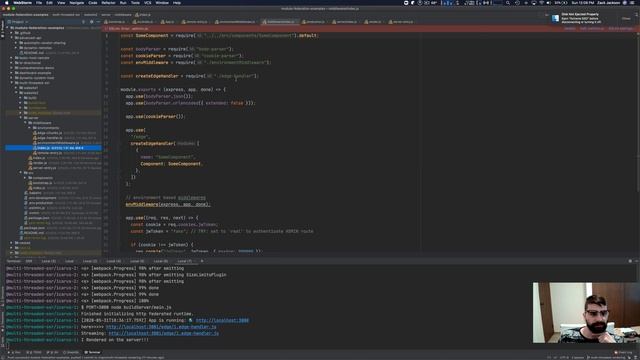The width and height of the screenshot is (640, 360).
Task: Expand dashboard-example folder arrow
Action: point(11,73)
